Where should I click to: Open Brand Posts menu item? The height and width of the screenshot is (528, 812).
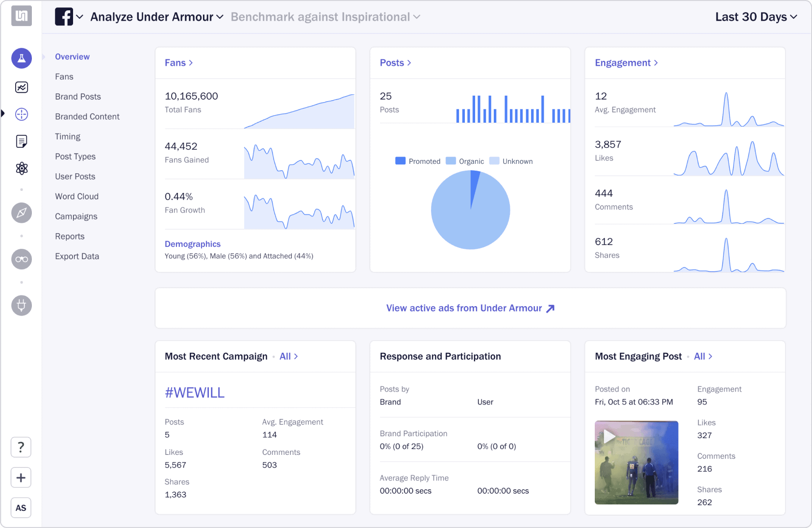78,97
